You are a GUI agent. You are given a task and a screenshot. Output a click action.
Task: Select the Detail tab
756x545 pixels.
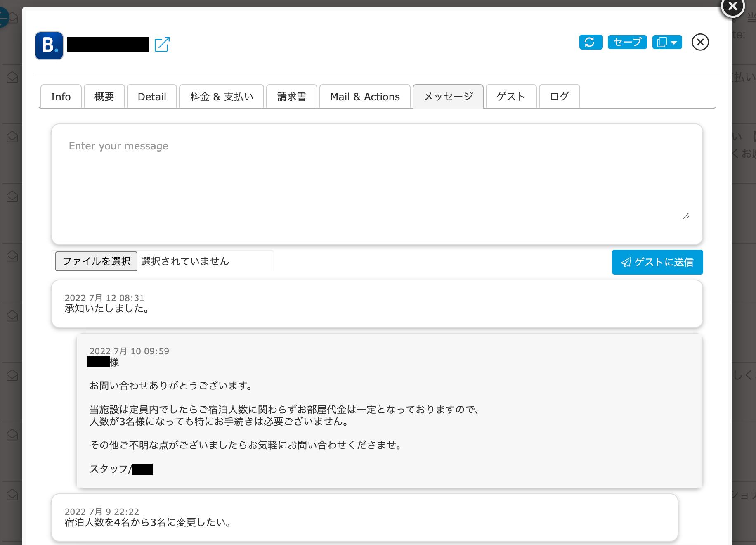[x=152, y=97]
